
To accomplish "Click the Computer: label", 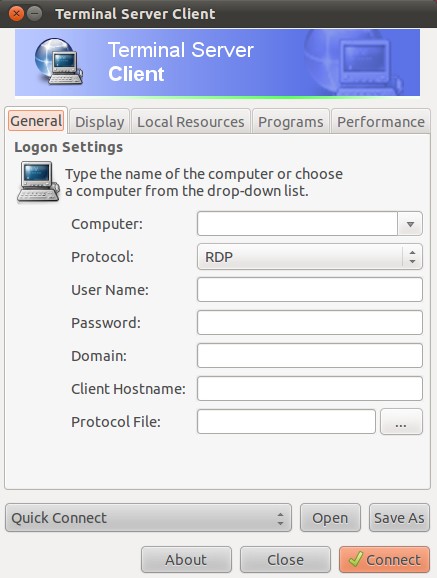I will [107, 224].
